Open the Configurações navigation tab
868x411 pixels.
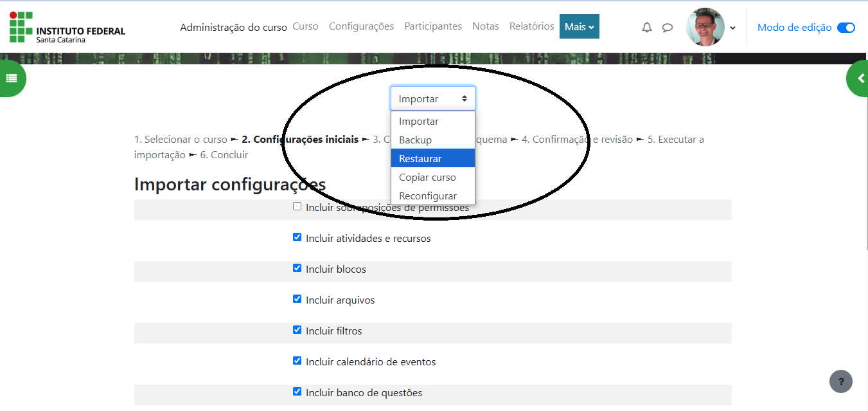coord(361,26)
